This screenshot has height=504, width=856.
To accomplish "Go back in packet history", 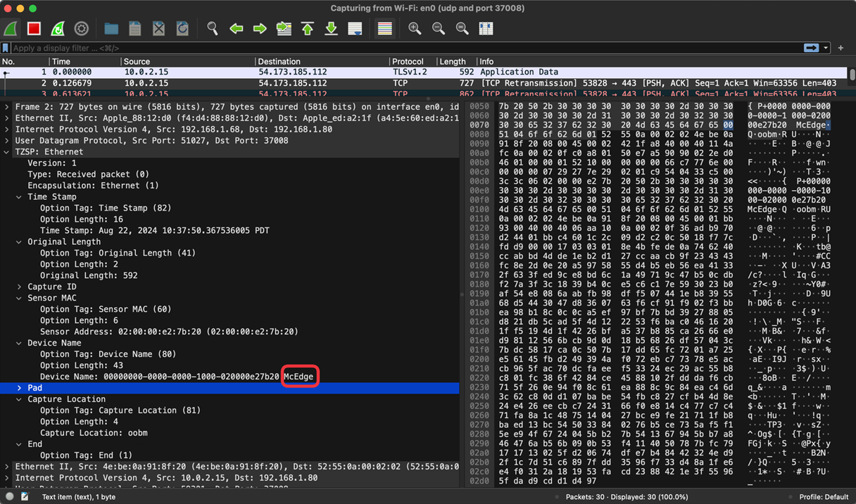I will pyautogui.click(x=237, y=29).
